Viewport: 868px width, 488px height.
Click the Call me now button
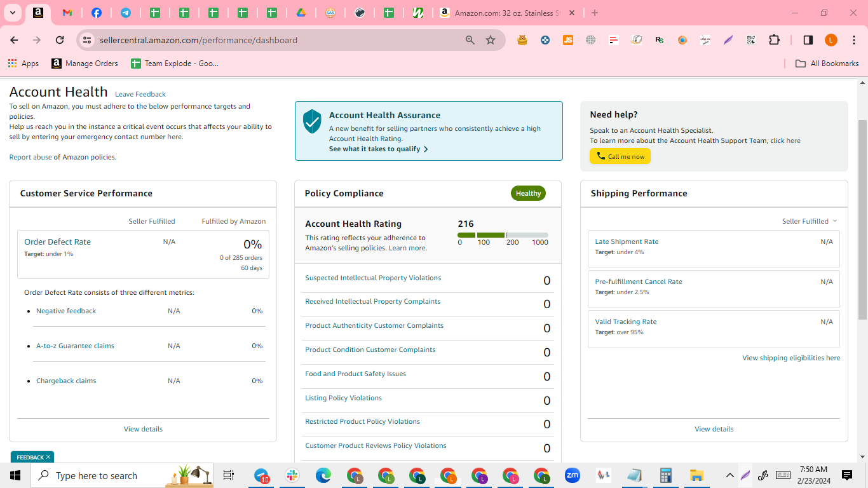coord(620,156)
